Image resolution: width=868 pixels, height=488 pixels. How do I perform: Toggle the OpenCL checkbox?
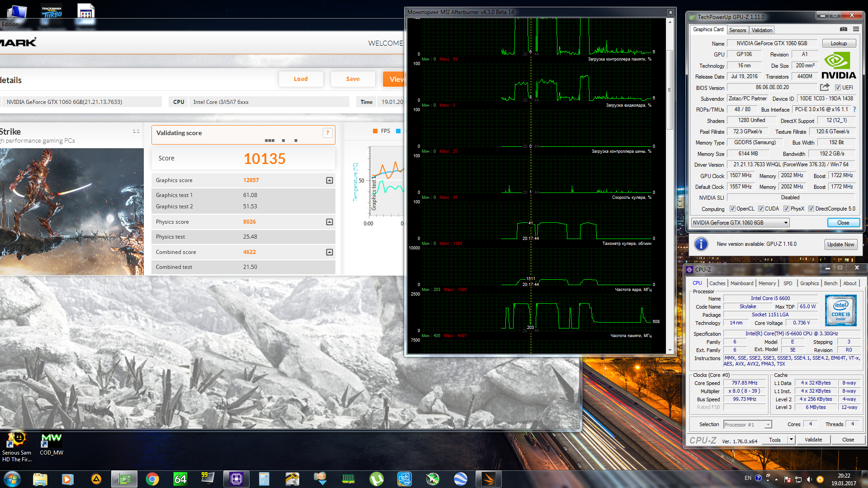[x=732, y=209]
